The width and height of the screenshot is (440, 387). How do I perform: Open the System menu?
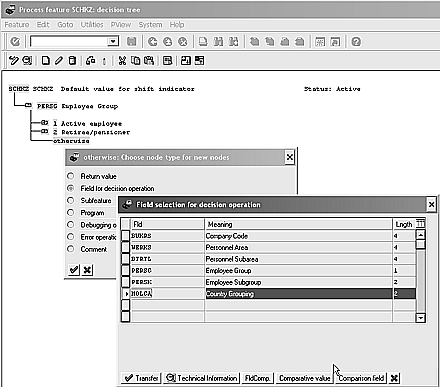pos(150,25)
